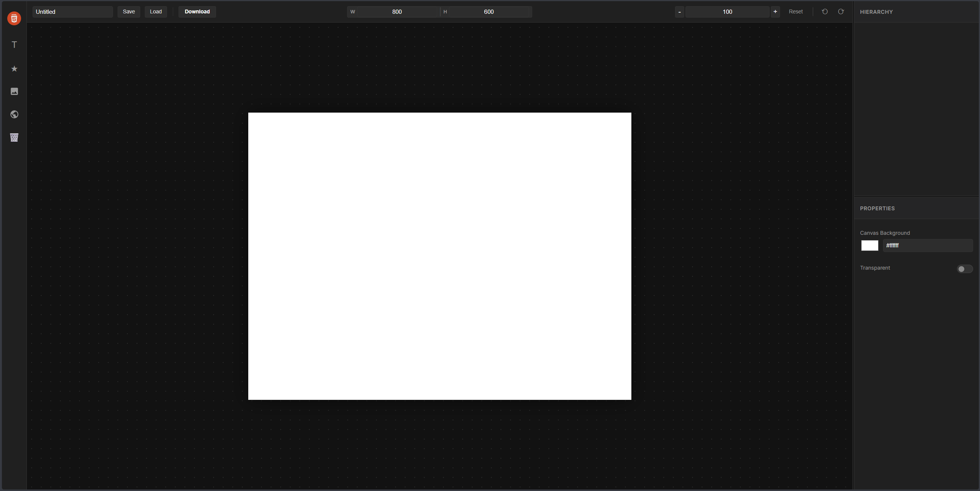Screen dimensions: 980x491
Task: Open the Image tool in the sidebar
Action: pos(14,91)
